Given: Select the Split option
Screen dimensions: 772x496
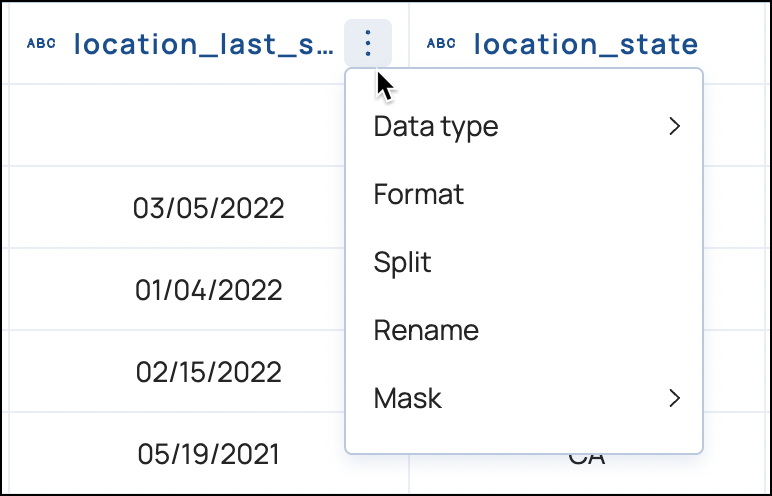Looking at the screenshot, I should click(402, 262).
